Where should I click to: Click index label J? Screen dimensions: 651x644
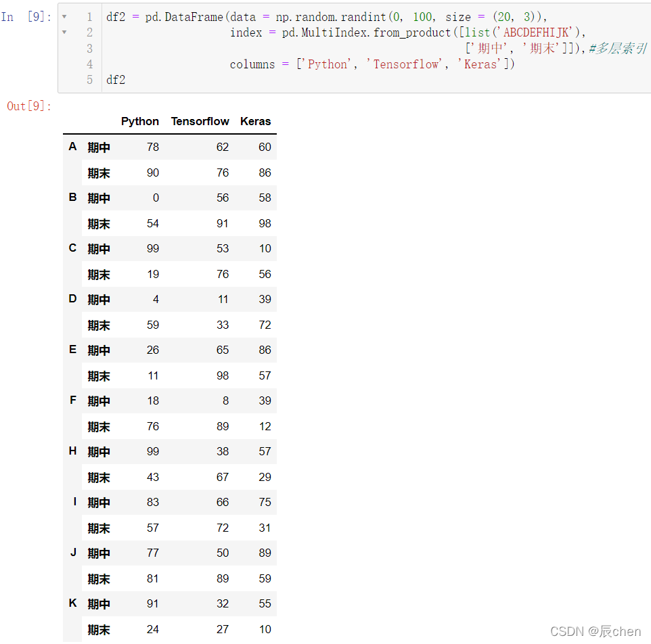point(74,552)
